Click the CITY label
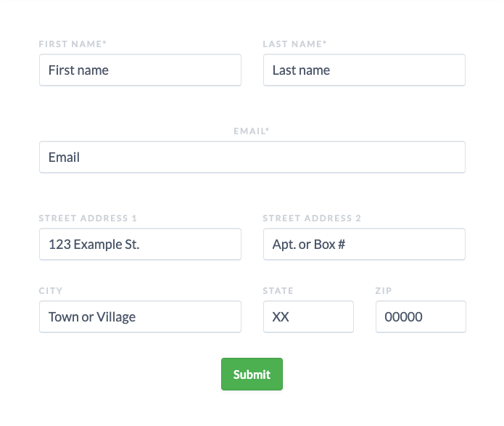The width and height of the screenshot is (504, 426). click(51, 291)
